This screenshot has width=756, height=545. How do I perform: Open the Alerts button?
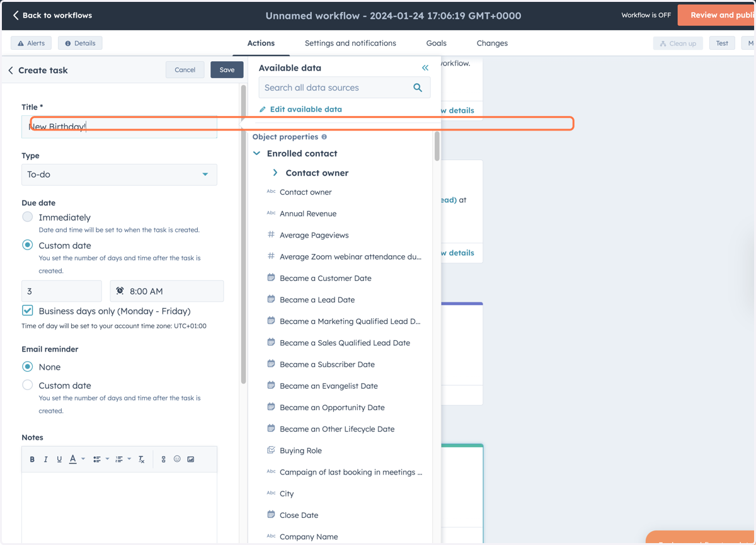(x=31, y=43)
